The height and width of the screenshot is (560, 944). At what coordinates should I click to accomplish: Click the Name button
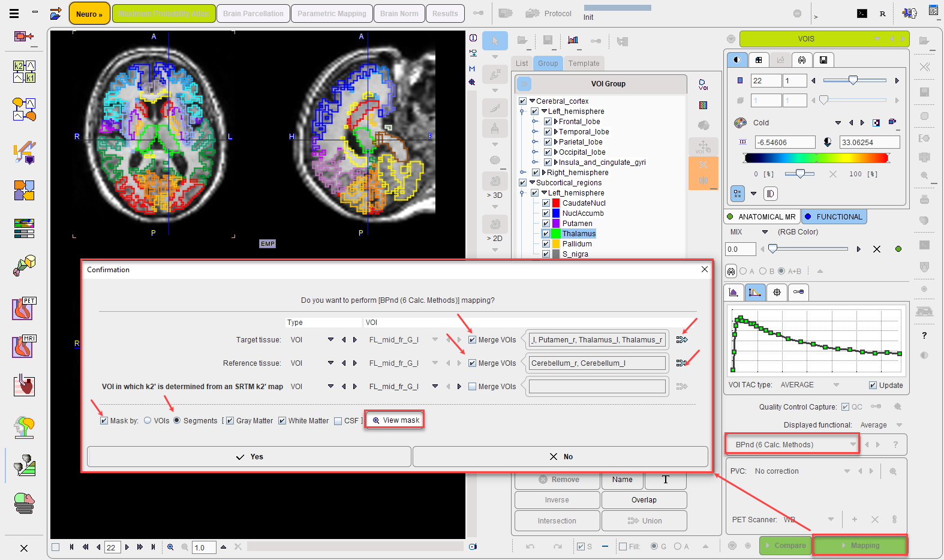click(623, 480)
